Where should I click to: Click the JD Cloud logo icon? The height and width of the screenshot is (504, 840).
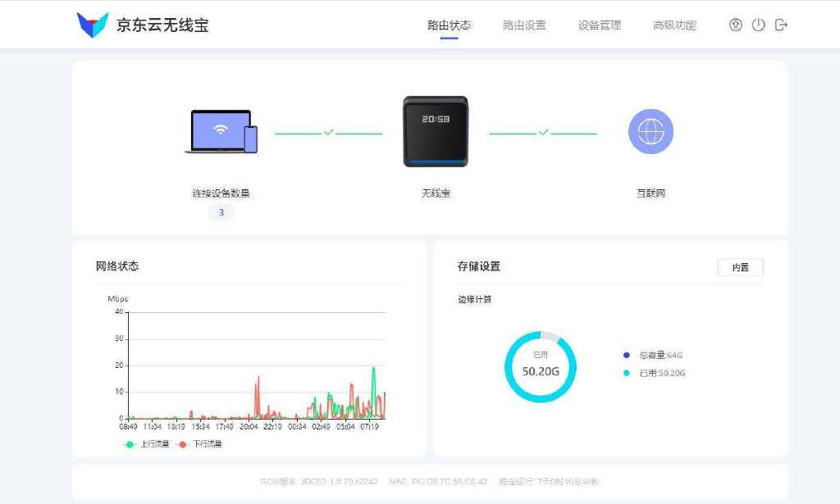(93, 25)
